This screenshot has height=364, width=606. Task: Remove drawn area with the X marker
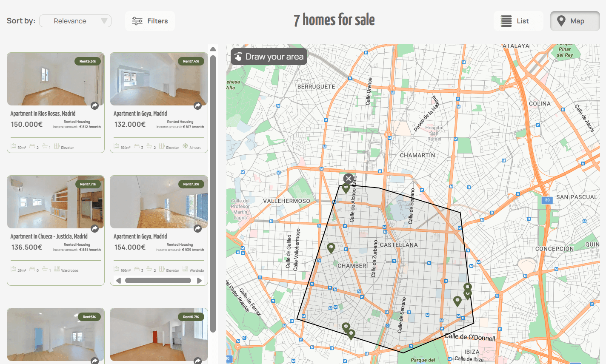pos(349,179)
